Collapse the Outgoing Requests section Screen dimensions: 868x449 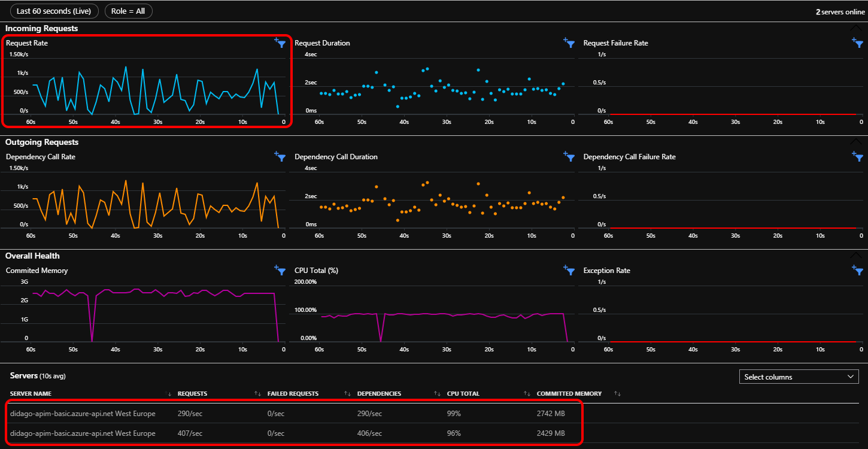pos(857,142)
